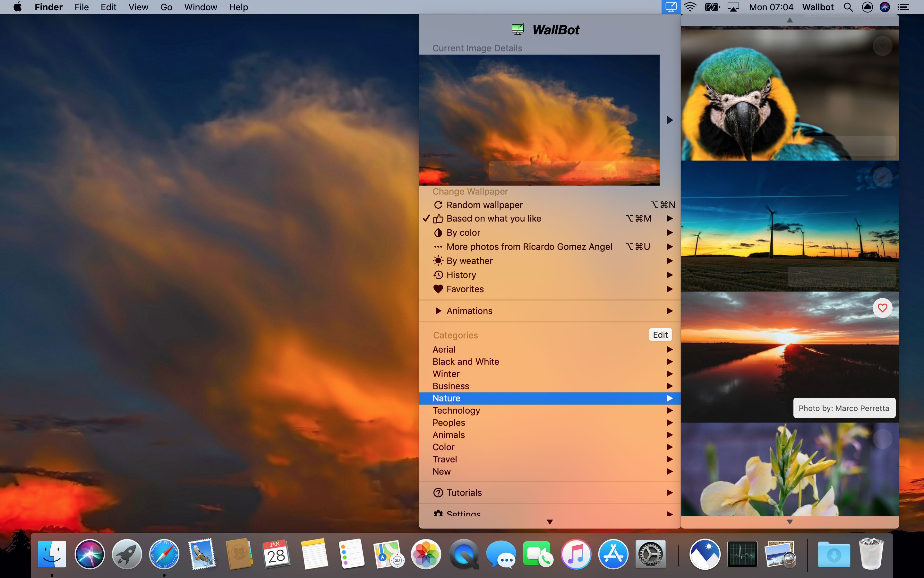924x578 pixels.
Task: Open the Apple menu
Action: click(x=17, y=7)
